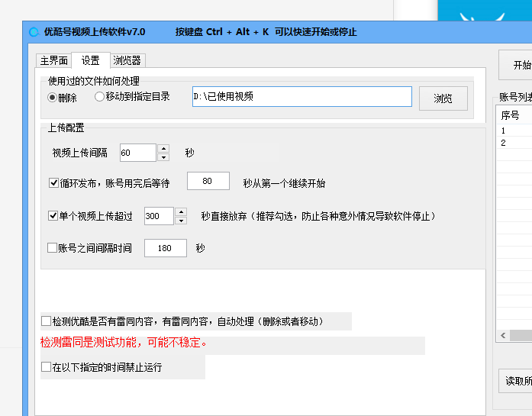Select account row 2 in list

tap(514, 143)
